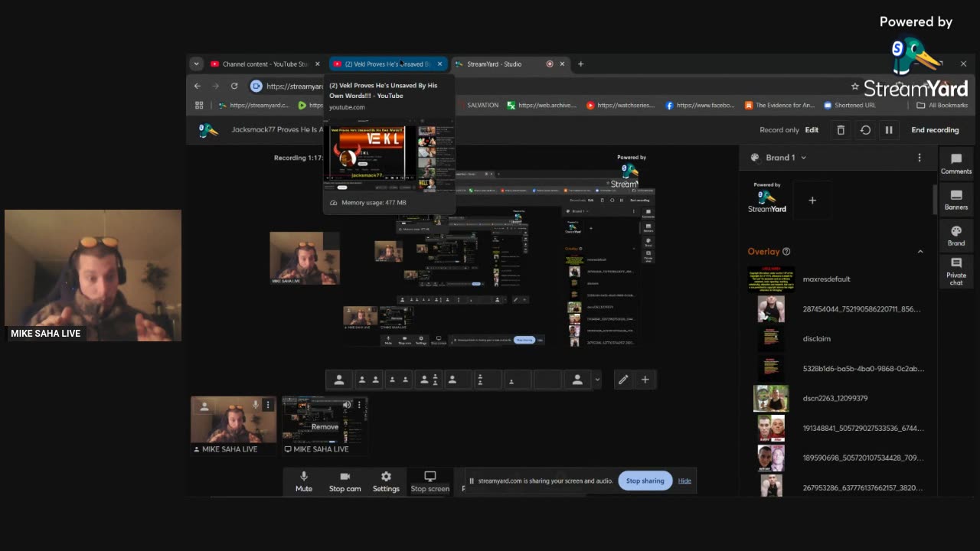Collapse the Overlay section
This screenshot has height=551, width=980.
920,252
